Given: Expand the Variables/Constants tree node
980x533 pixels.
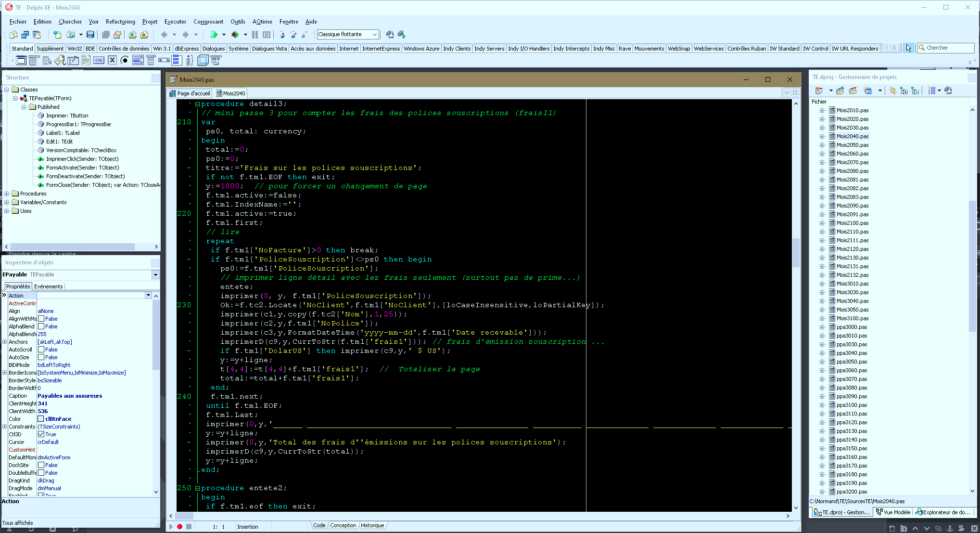Looking at the screenshot, I should pyautogui.click(x=7, y=202).
